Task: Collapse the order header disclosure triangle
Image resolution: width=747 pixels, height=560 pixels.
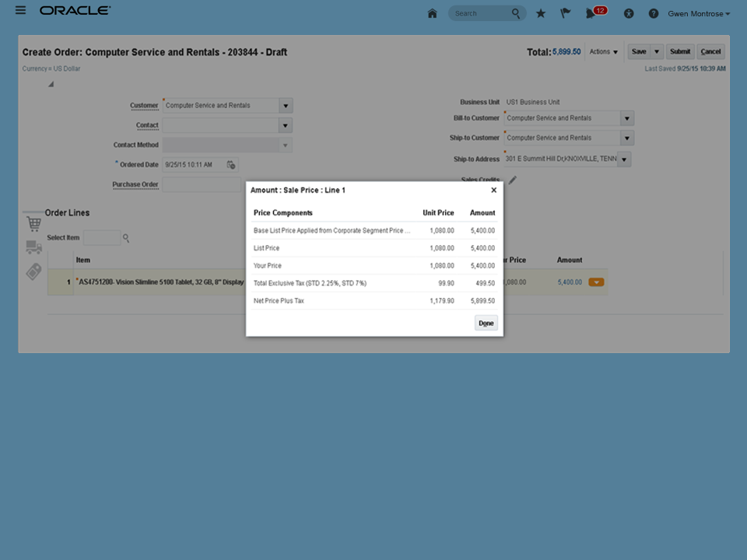Action: [51, 84]
